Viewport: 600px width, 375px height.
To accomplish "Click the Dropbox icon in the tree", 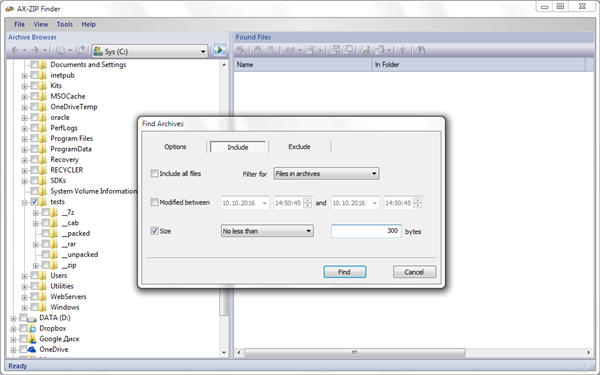I will [33, 328].
